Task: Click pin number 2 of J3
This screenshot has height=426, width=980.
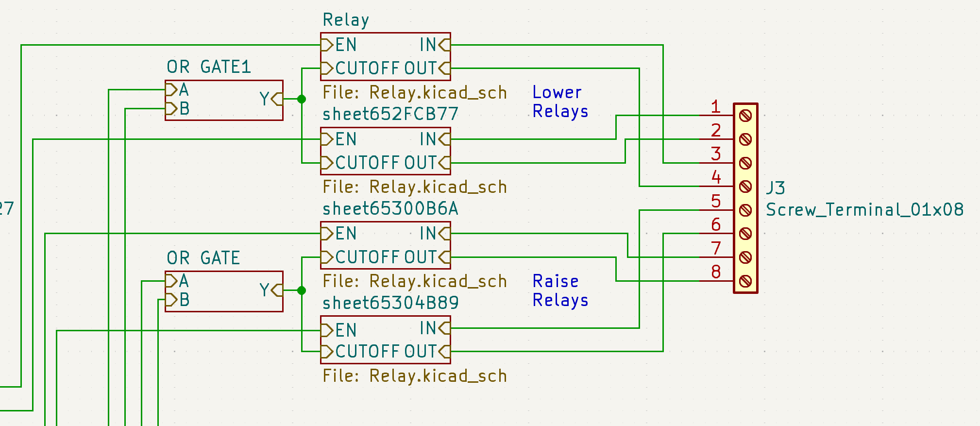Action: [715, 130]
